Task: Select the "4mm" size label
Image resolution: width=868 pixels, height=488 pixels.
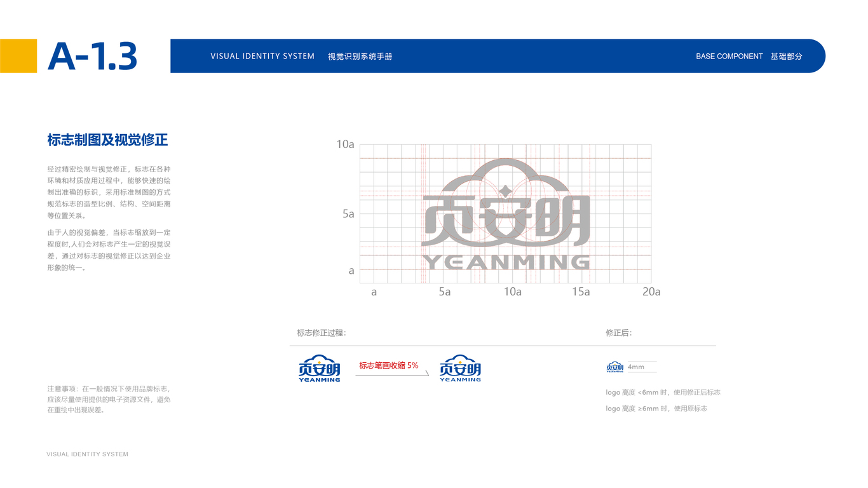Action: 636,367
